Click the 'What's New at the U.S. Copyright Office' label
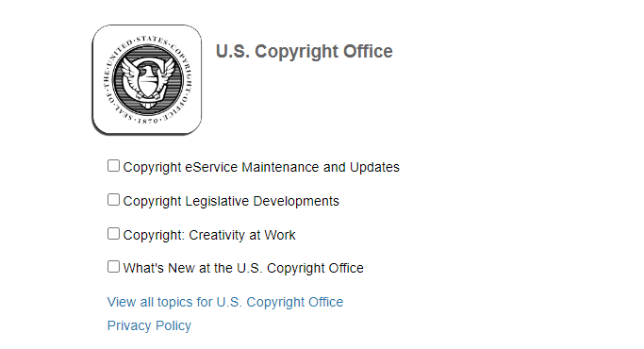The height and width of the screenshot is (349, 644). 243,268
